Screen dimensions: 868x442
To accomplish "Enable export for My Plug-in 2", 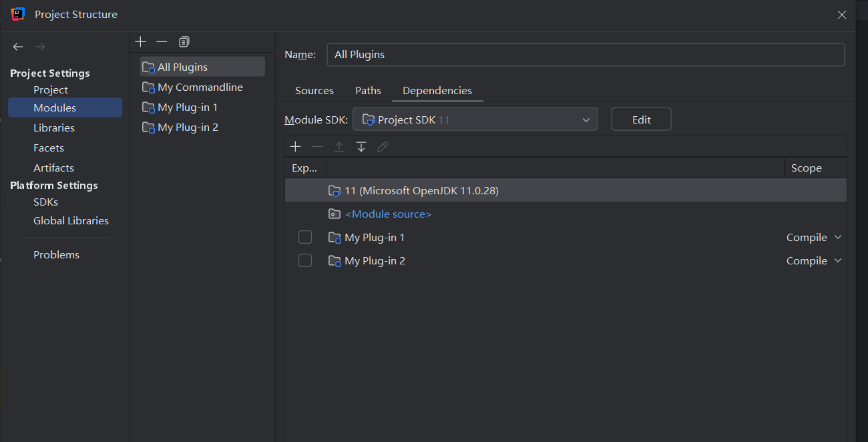I will pyautogui.click(x=305, y=260).
